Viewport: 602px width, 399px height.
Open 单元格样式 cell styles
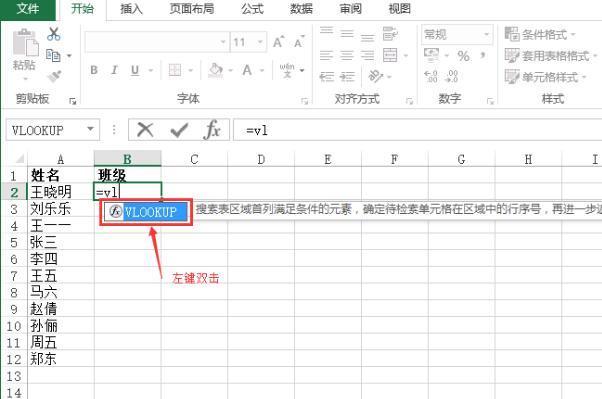(x=546, y=77)
